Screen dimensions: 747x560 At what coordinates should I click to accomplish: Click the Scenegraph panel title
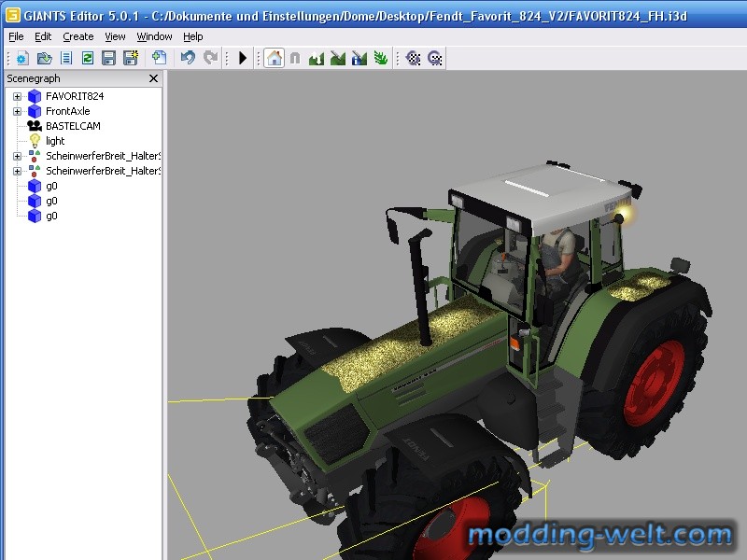[x=34, y=78]
